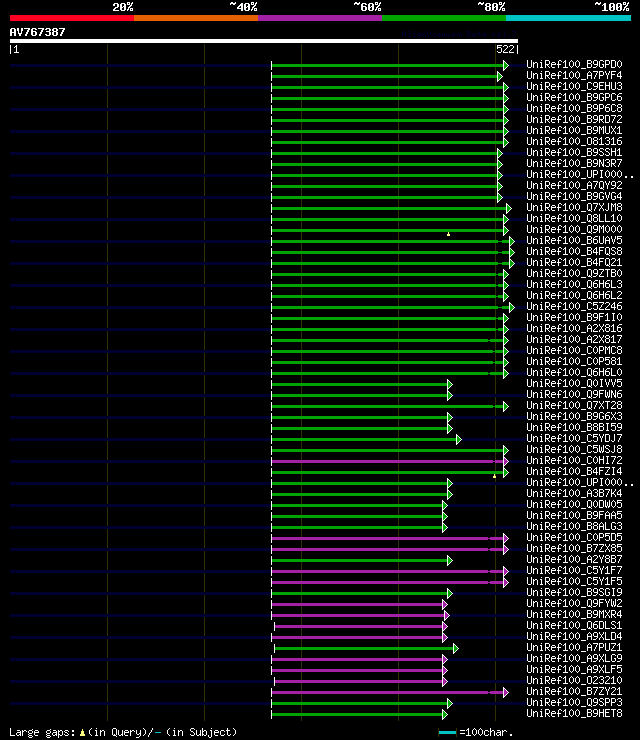Open the UniRef100_B9P6C8 hit label
This screenshot has height=740, width=640.
(x=574, y=108)
